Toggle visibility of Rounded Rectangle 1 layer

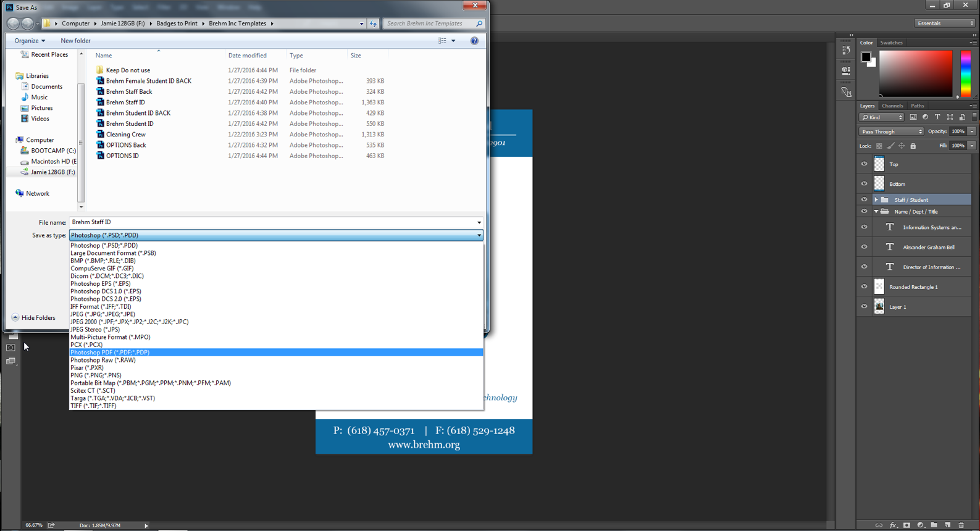pos(864,286)
